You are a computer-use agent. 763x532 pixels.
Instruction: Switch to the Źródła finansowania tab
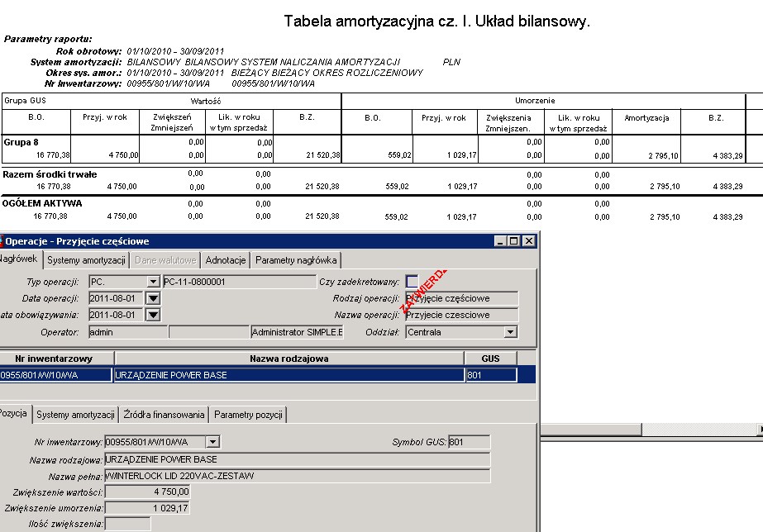pos(164,415)
